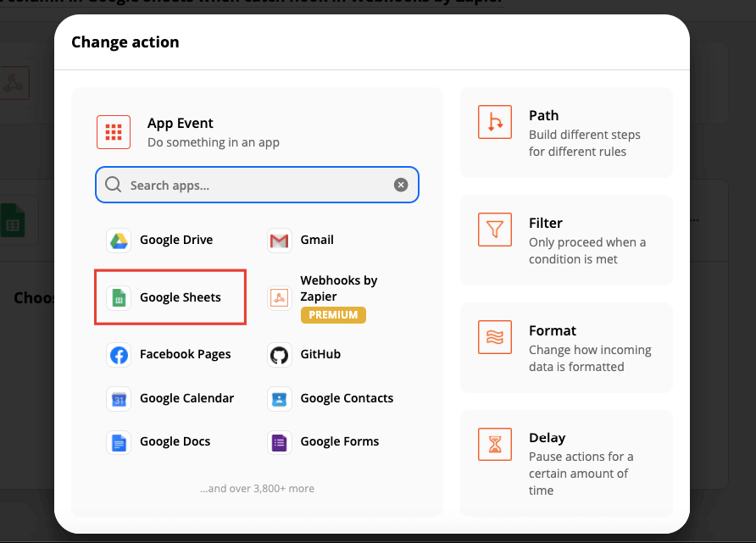Select the Google Calendar label
Viewport: 756px width, 543px height.
coord(186,398)
